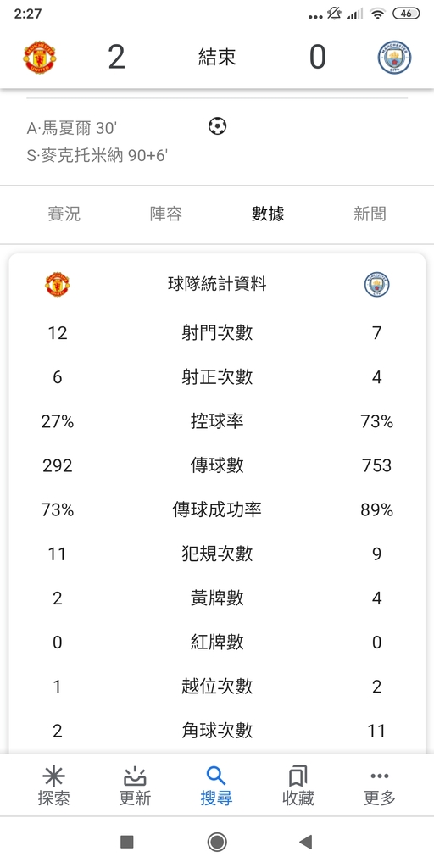Tap the soccer ball goal icon
This screenshot has height=868, width=434.
coord(218,127)
